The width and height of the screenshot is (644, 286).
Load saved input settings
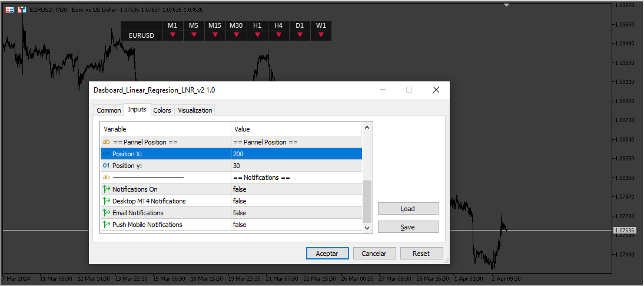408,209
